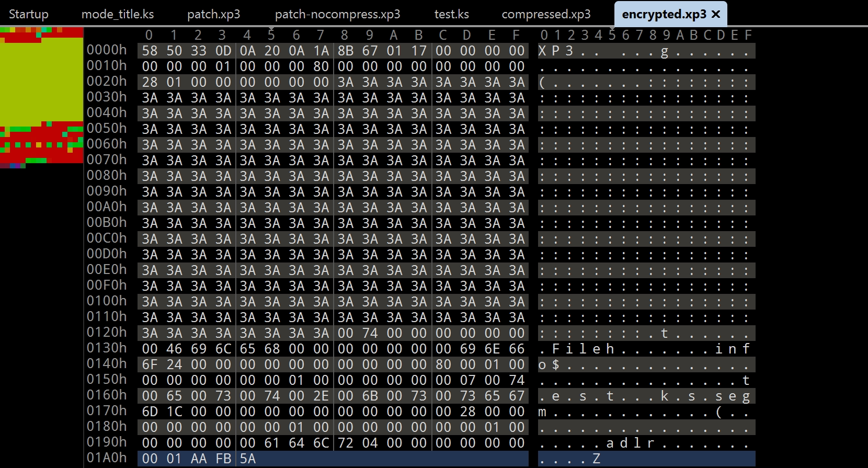868x468 pixels.
Task: Go to the compressed.xp3 tab
Action: pos(546,14)
